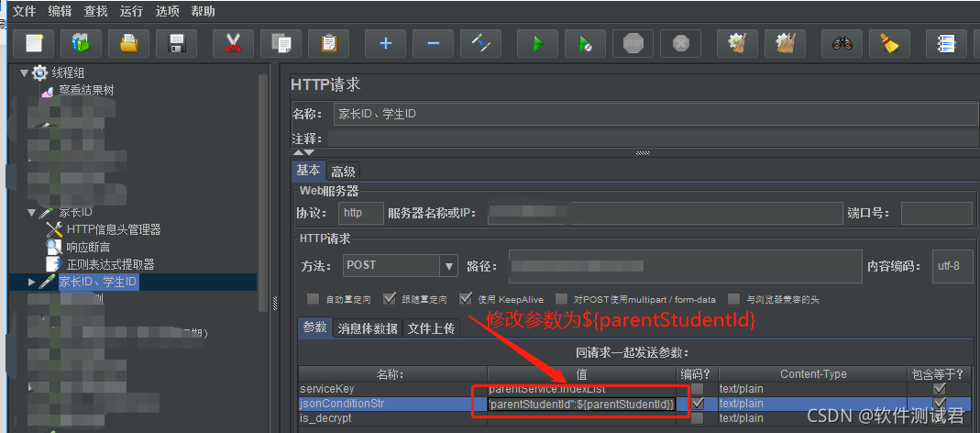
Task: Enable the 与浏览器兼容的头 checkbox
Action: [733, 299]
